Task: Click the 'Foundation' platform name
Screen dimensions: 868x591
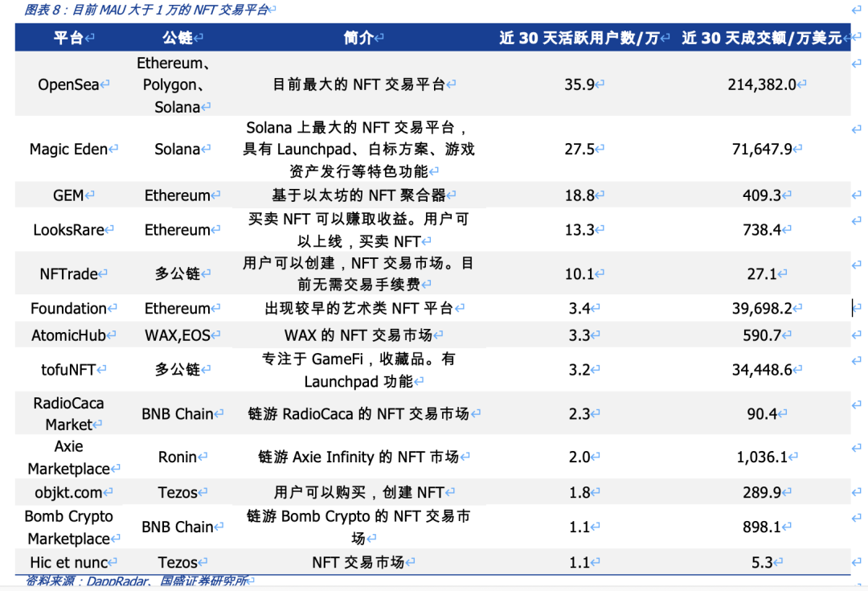Action: click(x=68, y=309)
